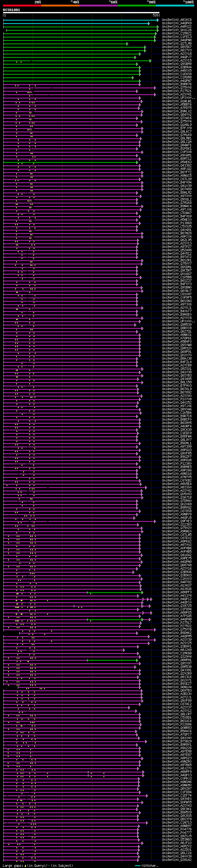Click the green alignment bar for UniRef100_A5AE63
The height and width of the screenshot is (868, 197).
(71, 162)
